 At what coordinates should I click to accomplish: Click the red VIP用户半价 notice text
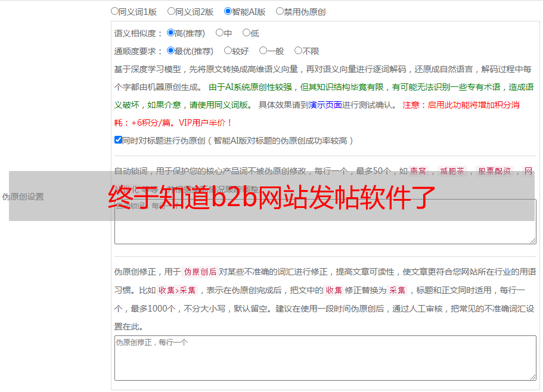point(206,123)
